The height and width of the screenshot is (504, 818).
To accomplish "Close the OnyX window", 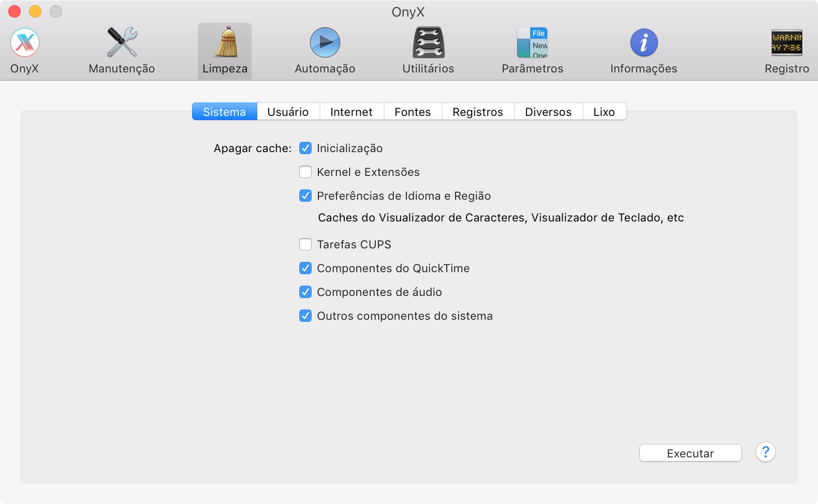I will coord(15,11).
